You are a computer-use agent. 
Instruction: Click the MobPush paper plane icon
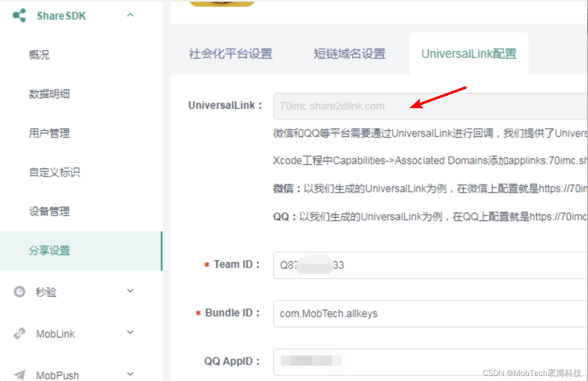[20, 375]
